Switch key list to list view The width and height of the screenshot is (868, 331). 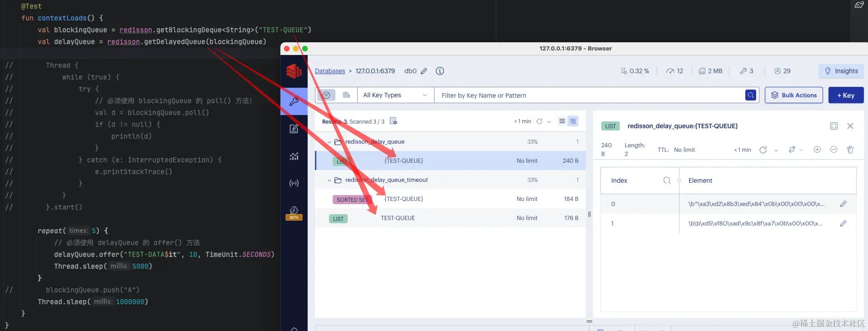(x=562, y=121)
